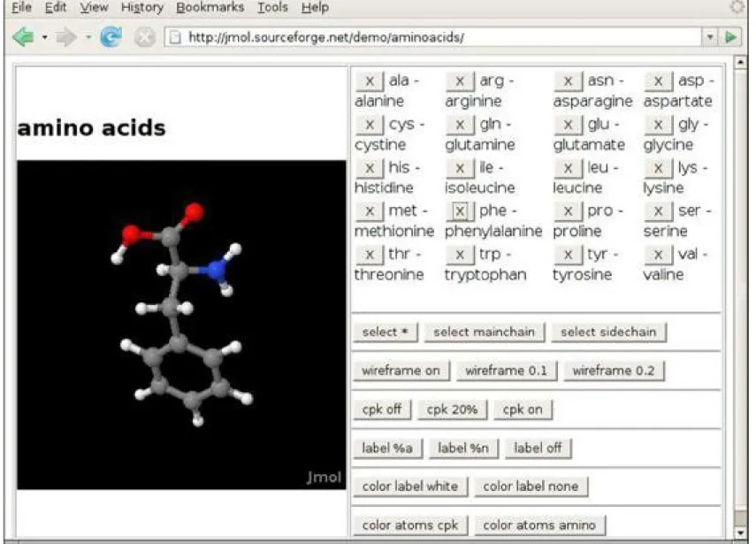
Task: Click 'color atoms cpk' button
Action: click(410, 525)
